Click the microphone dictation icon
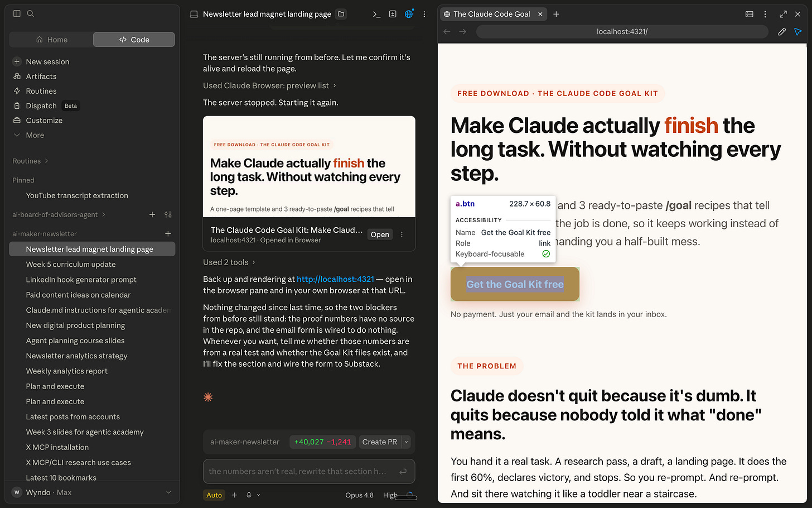The width and height of the screenshot is (812, 508). pos(249,495)
